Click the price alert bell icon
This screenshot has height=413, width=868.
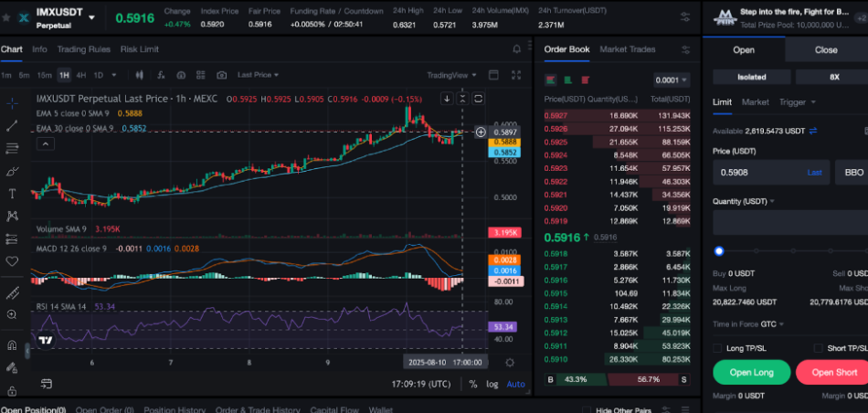click(x=516, y=49)
